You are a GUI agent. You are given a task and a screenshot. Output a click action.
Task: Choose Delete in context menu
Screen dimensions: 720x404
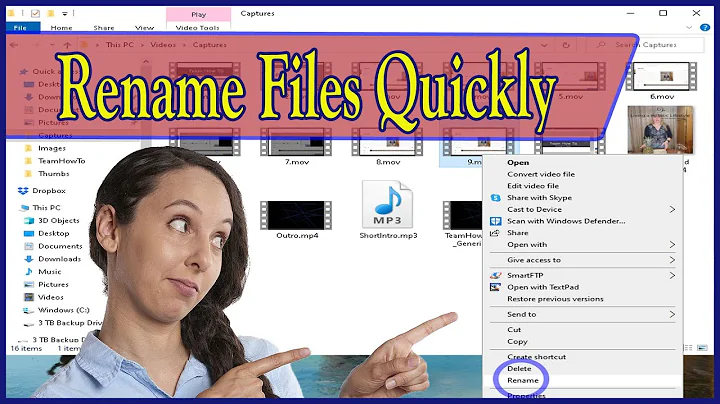519,368
